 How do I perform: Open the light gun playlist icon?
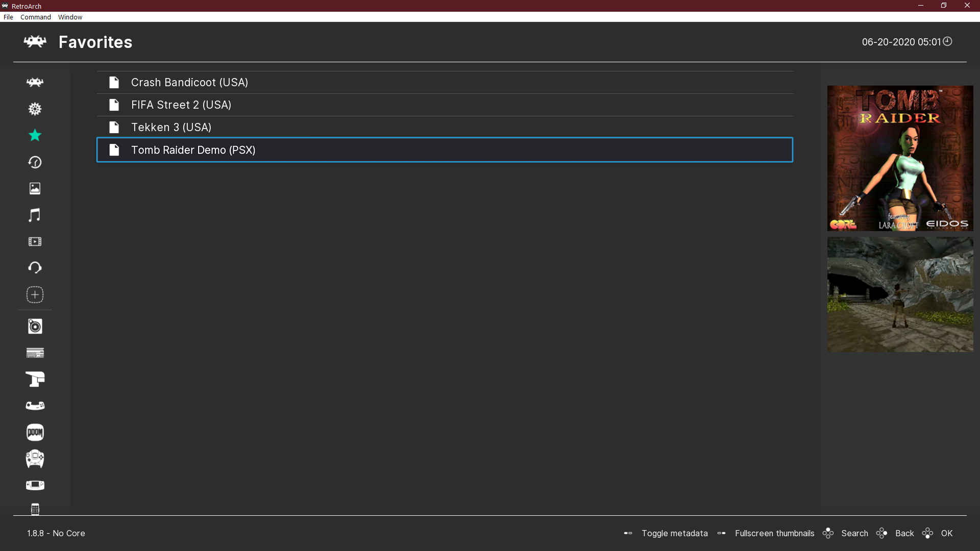35,379
